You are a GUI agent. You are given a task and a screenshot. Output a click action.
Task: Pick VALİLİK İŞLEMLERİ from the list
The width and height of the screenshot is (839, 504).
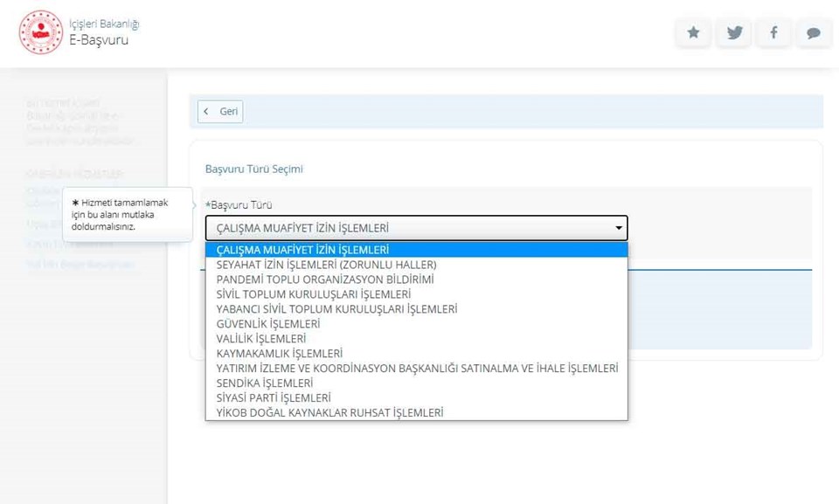[x=260, y=339]
